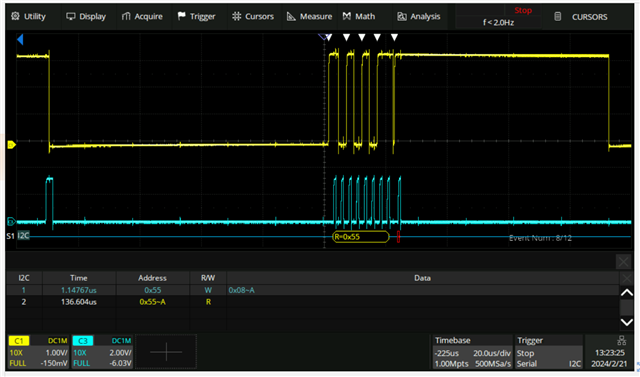640x377 pixels.
Task: Open the Acquire menu
Action: coord(142,16)
